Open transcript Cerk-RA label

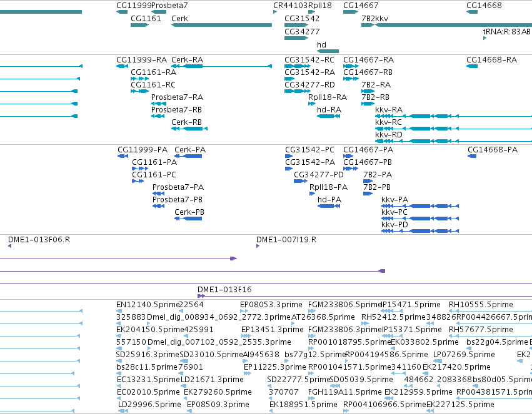(x=187, y=60)
